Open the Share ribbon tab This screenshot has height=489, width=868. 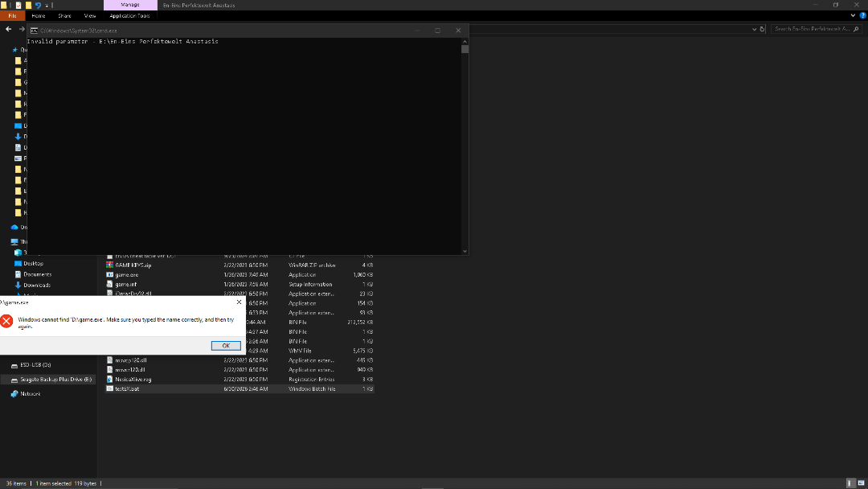coord(65,15)
